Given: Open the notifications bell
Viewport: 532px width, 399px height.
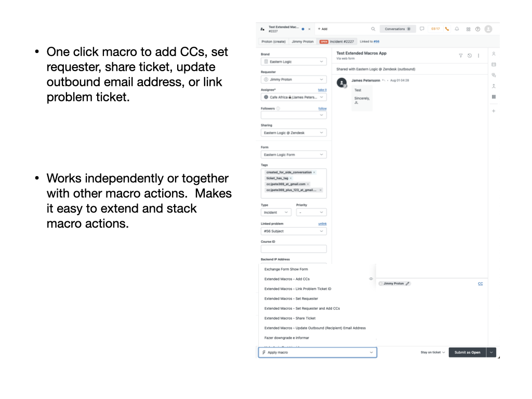Looking at the screenshot, I should (457, 29).
